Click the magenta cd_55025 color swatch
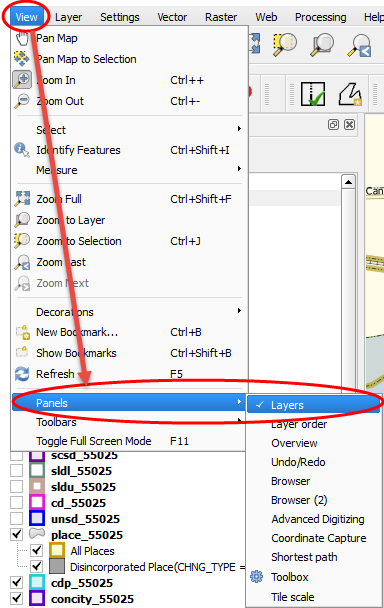 [37, 503]
